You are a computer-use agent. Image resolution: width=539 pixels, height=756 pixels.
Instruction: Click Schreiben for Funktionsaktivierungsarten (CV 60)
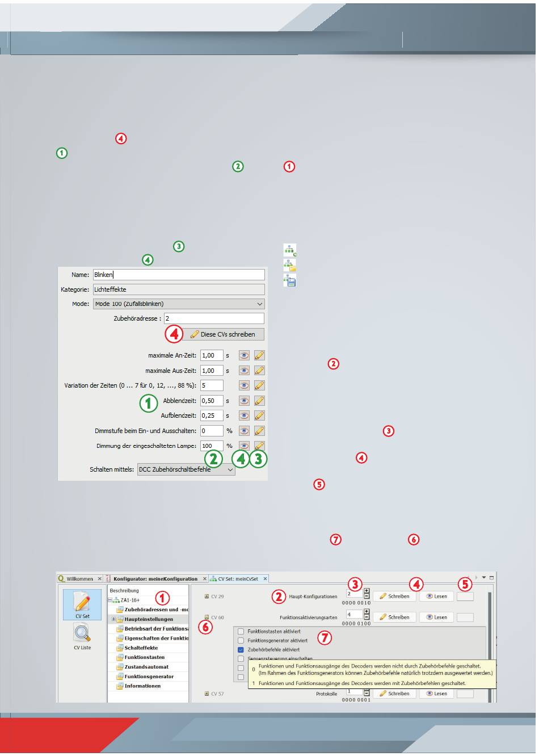click(394, 617)
